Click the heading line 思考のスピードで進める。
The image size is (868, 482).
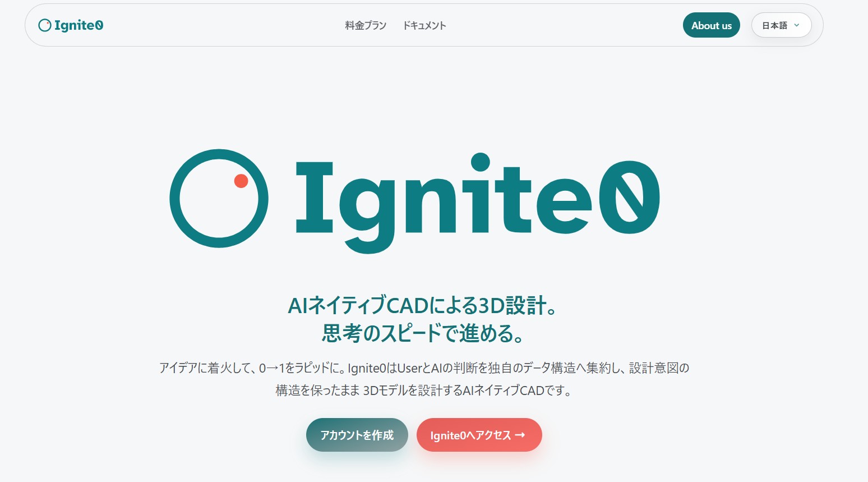click(423, 333)
